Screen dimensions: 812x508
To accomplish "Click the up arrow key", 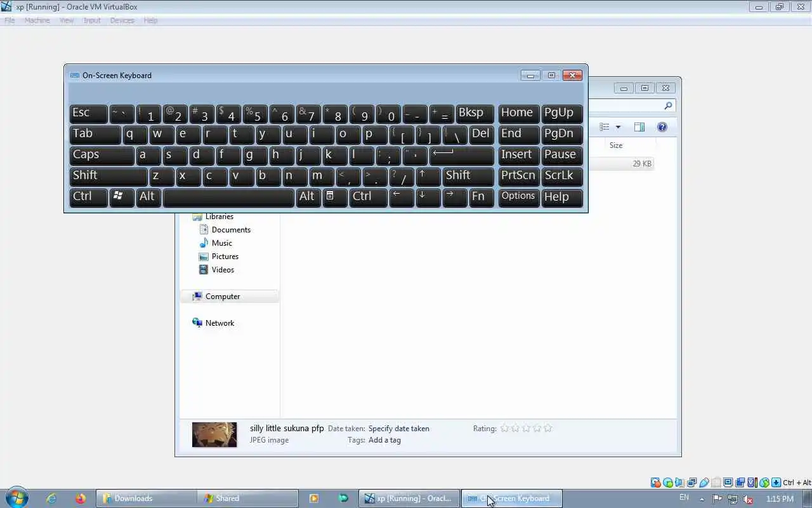I will (428, 177).
